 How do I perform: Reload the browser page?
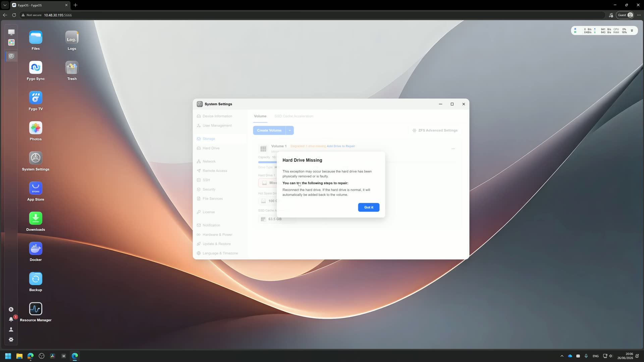click(x=14, y=15)
